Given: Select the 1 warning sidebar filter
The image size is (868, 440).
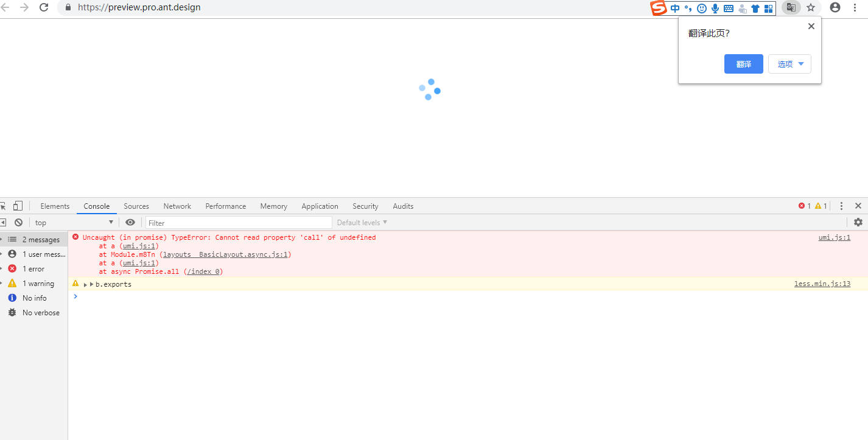Looking at the screenshot, I should pos(33,283).
